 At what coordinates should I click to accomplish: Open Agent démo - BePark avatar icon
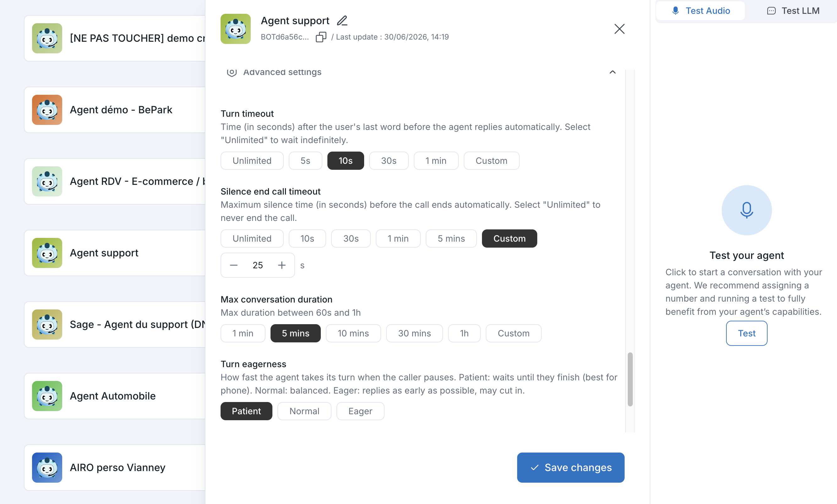47,110
